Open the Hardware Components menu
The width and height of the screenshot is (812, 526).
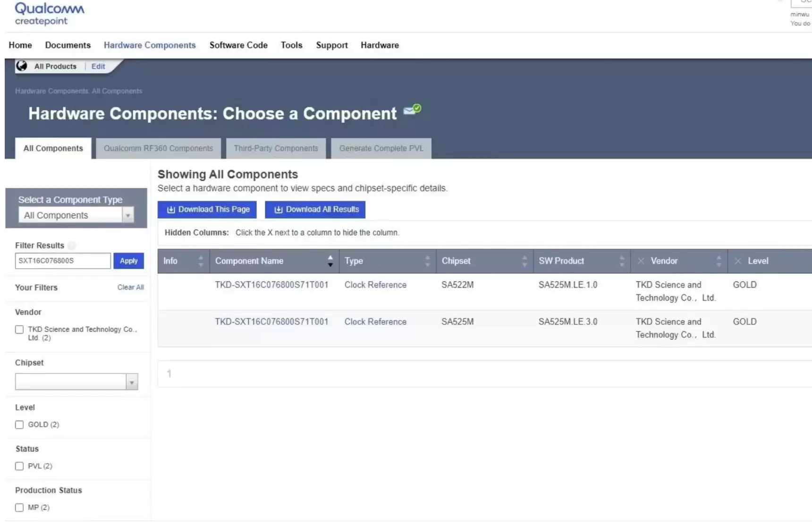[x=150, y=45]
